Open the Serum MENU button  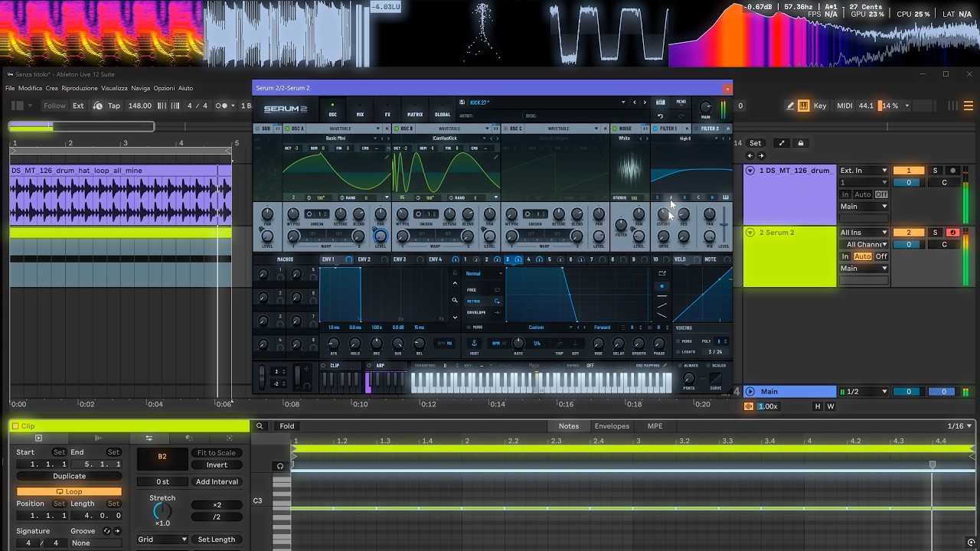tap(681, 102)
